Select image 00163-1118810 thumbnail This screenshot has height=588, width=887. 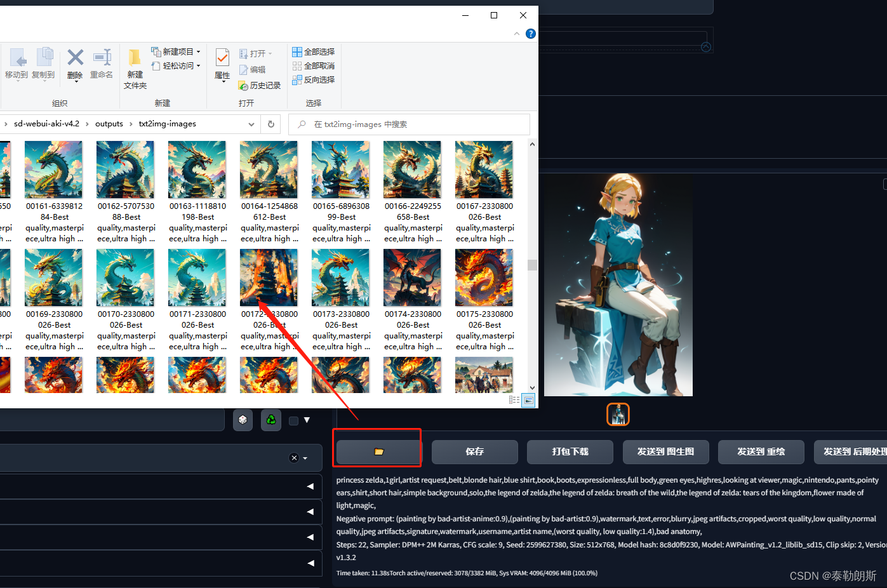pyautogui.click(x=197, y=170)
